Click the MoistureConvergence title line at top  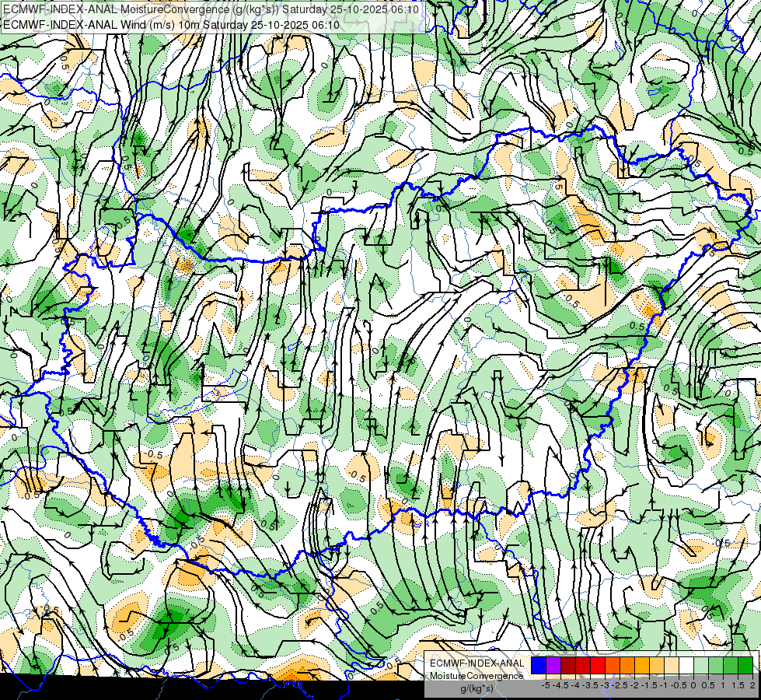[211, 9]
